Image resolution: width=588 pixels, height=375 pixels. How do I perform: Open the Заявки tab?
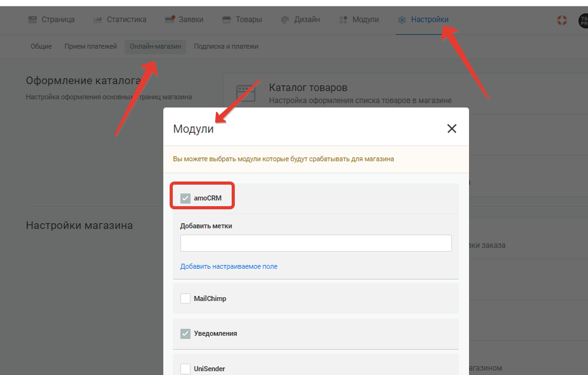184,20
